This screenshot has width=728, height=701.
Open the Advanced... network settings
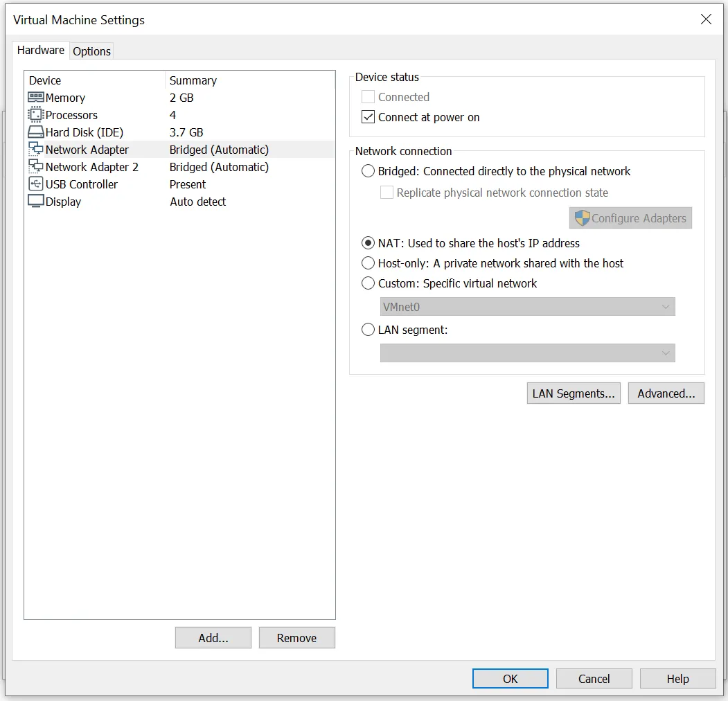pos(666,393)
